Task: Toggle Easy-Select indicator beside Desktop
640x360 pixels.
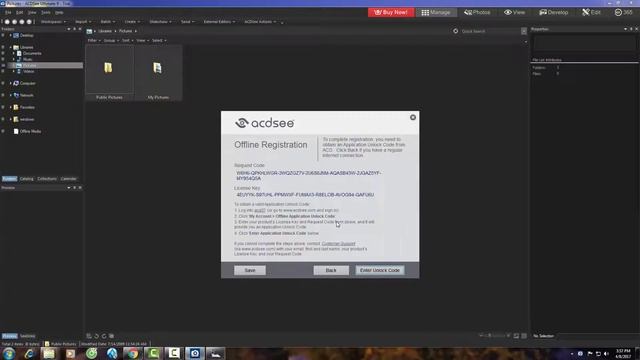Action: (3, 36)
